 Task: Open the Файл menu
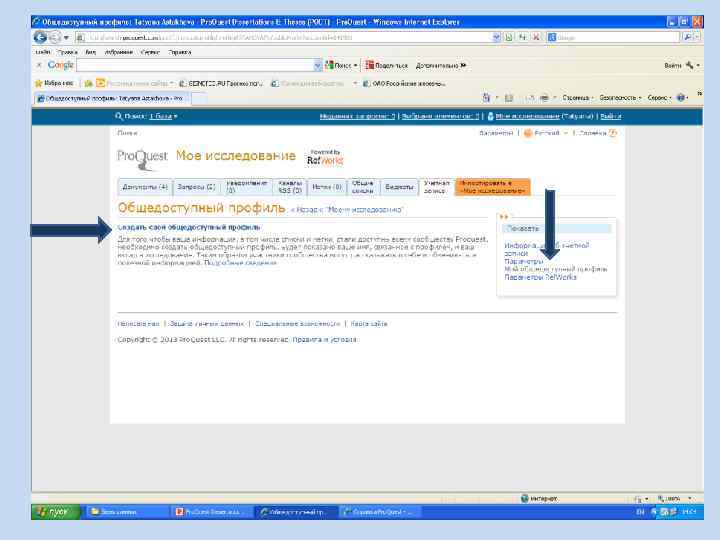[43, 52]
